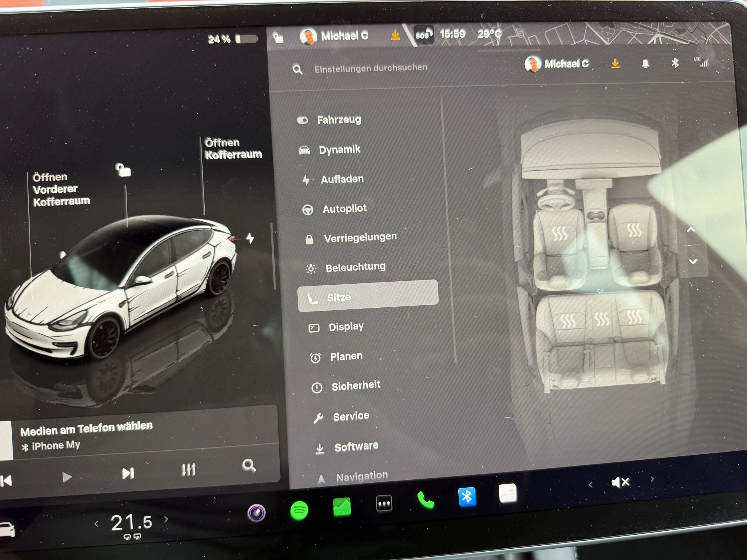This screenshot has height=560, width=747.
Task: Click the download icon in top status bar
Action: (x=395, y=35)
